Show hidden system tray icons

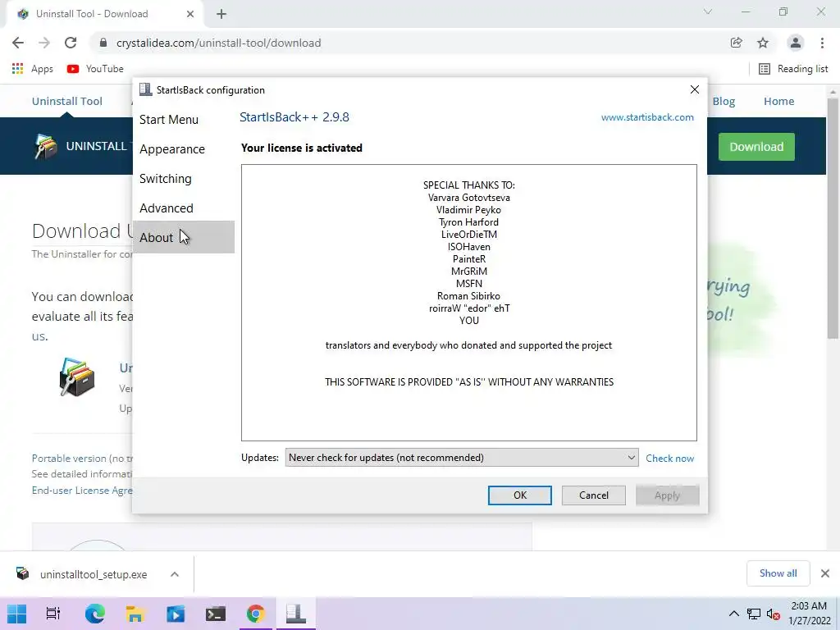tap(734, 614)
